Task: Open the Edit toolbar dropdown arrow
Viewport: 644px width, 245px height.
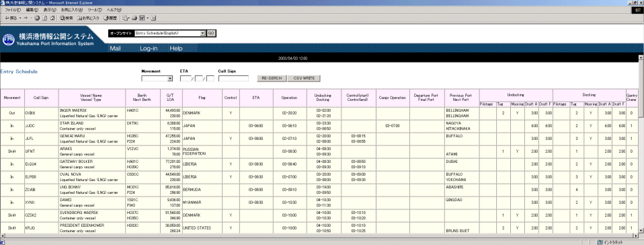Action: (x=147, y=18)
